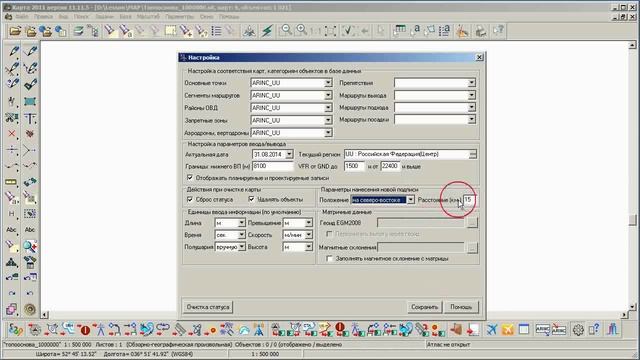Open the 'Основные точки' dropdown
The height and width of the screenshot is (360, 640).
[x=328, y=83]
